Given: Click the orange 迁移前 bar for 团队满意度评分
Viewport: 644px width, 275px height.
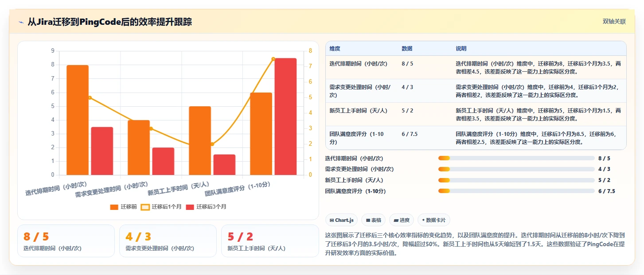Looking at the screenshot, I should tap(261, 134).
